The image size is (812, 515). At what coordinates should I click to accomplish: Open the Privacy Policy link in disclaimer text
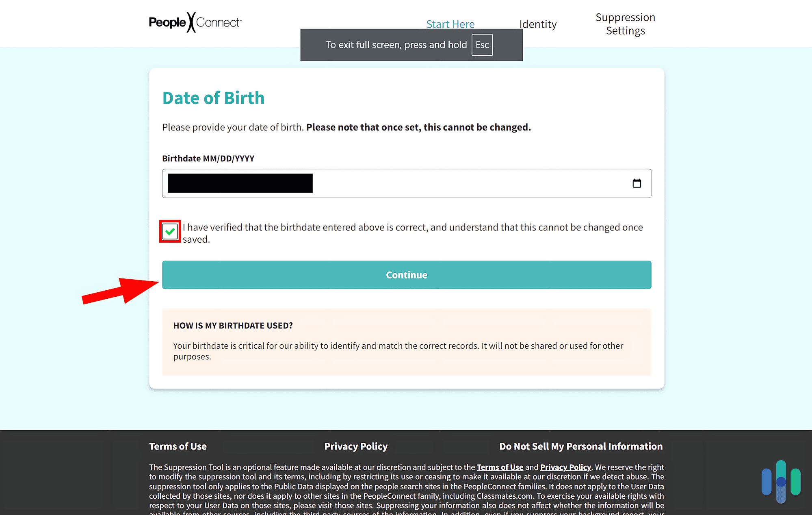pos(565,467)
